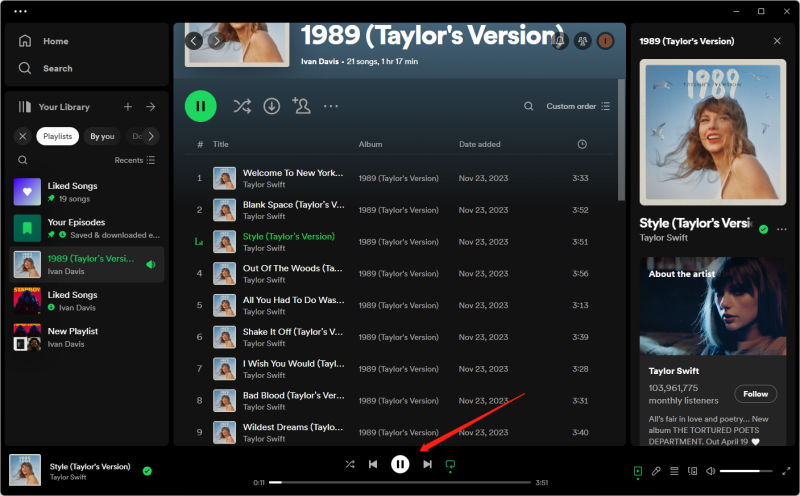Connect to a device
Screen dimensions: 800x496
pyautogui.click(x=692, y=472)
